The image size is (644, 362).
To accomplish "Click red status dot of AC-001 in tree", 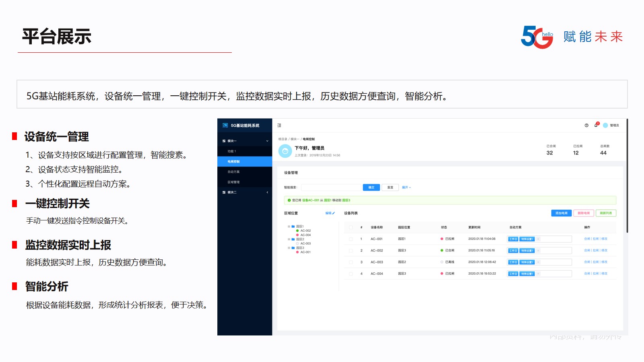I will [x=297, y=252].
